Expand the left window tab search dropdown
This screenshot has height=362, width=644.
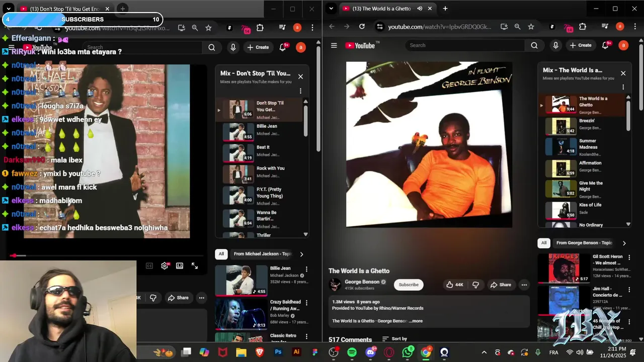(9, 9)
